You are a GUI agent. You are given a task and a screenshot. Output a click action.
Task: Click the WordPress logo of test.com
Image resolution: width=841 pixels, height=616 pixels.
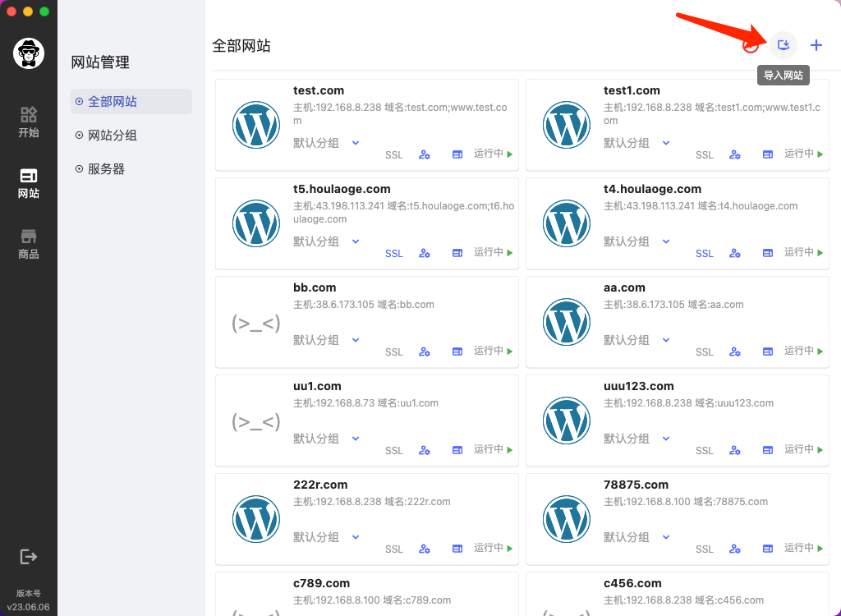256,125
